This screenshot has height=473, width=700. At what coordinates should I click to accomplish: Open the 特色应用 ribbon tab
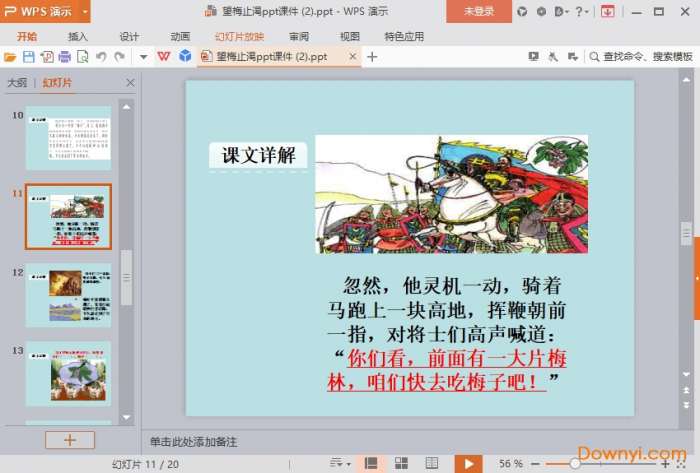click(x=404, y=37)
